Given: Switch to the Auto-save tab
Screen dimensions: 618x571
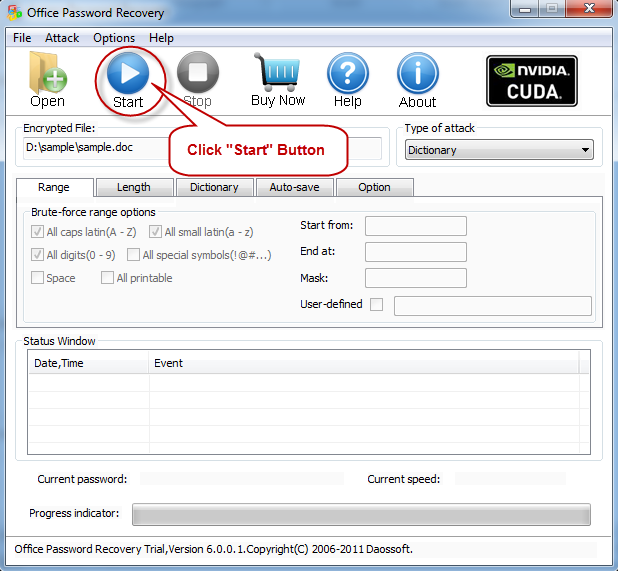Looking at the screenshot, I should (294, 187).
